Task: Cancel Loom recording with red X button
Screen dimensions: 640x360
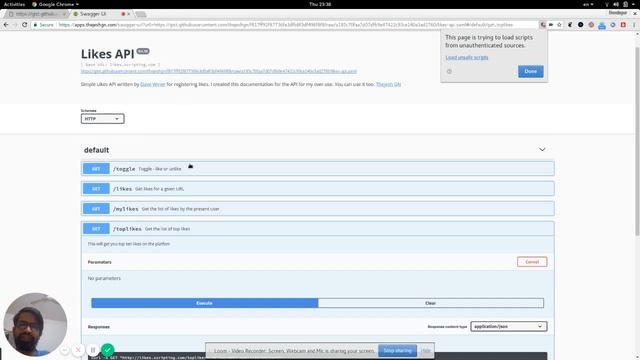Action: [x=78, y=350]
